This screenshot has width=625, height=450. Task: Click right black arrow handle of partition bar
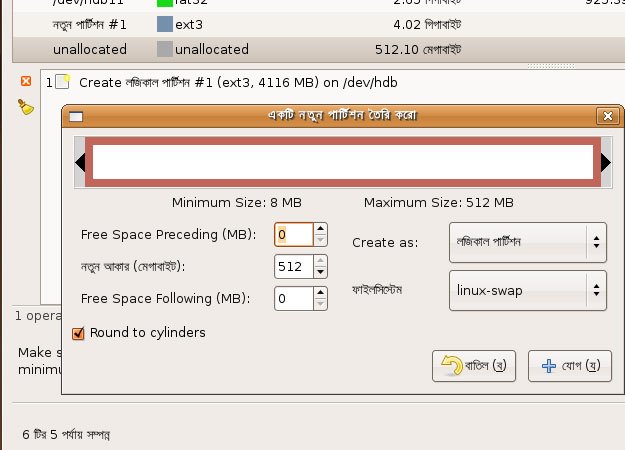point(606,162)
